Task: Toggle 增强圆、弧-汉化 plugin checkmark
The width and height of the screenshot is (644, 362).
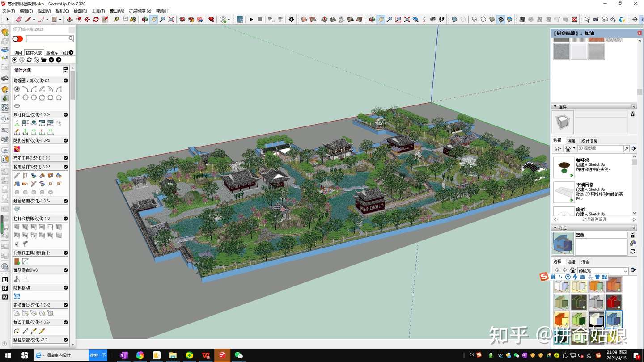Action: point(66,80)
